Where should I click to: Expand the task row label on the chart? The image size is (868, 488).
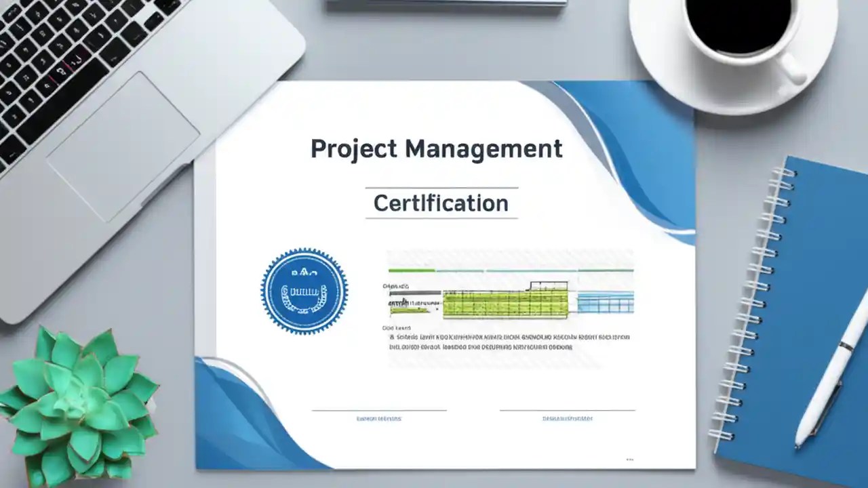coord(411,302)
